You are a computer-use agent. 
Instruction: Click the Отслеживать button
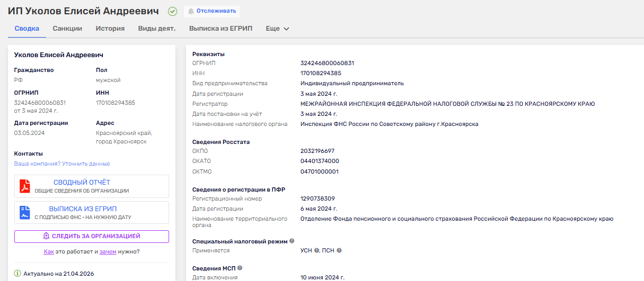[211, 11]
